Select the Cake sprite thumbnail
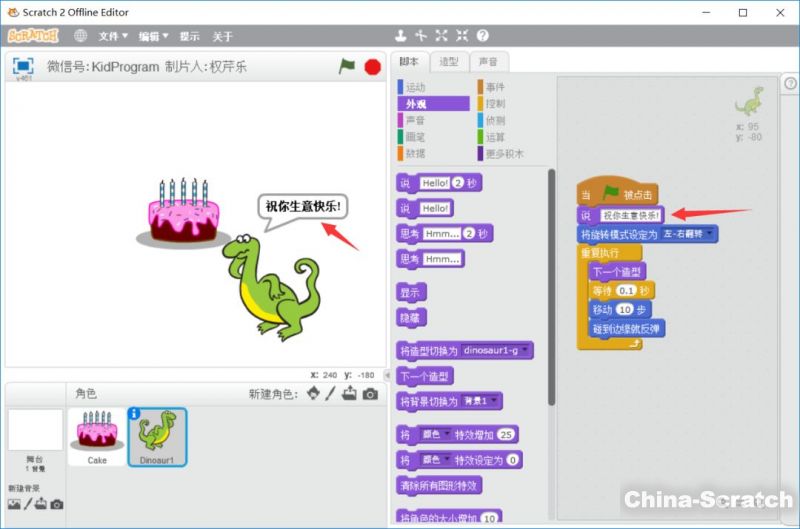Screen dimensions: 800x529 click(x=97, y=436)
